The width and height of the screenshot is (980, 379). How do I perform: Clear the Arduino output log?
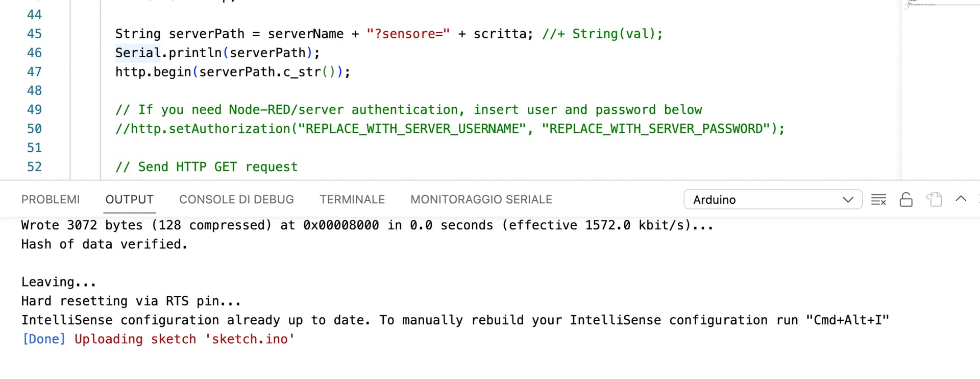click(x=878, y=199)
